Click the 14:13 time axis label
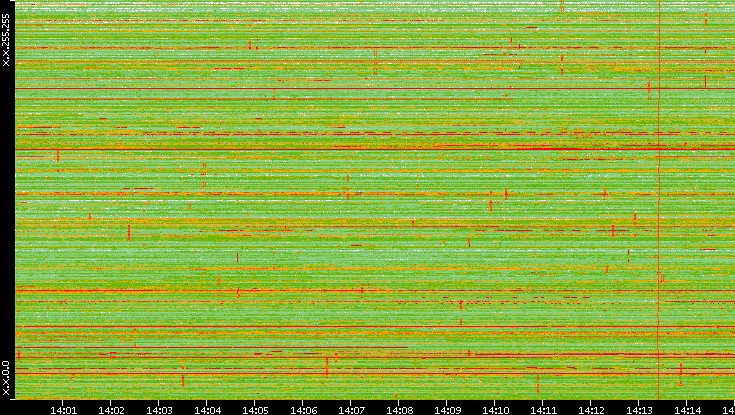 (638, 410)
